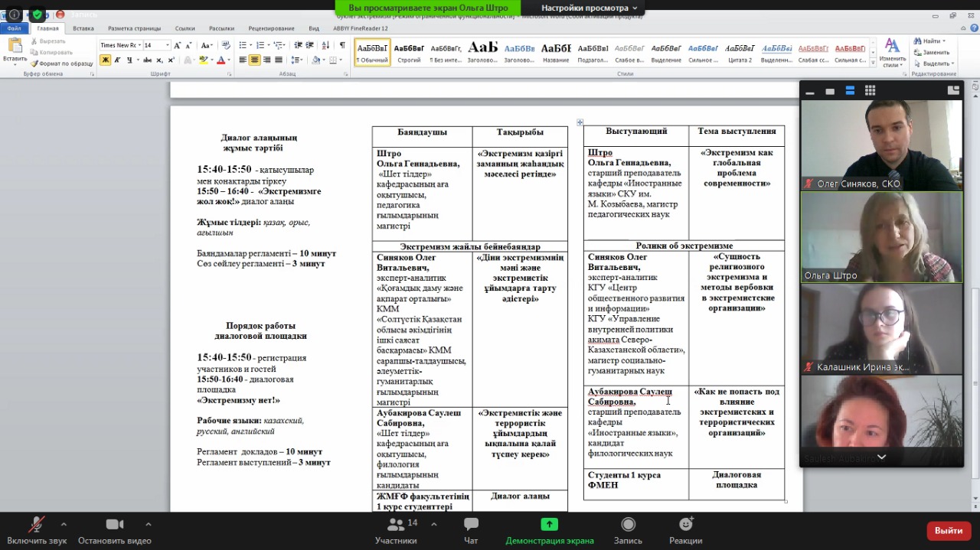The image size is (980, 550).
Task: Open the Find (Найти) dropdown arrow
Action: click(945, 41)
